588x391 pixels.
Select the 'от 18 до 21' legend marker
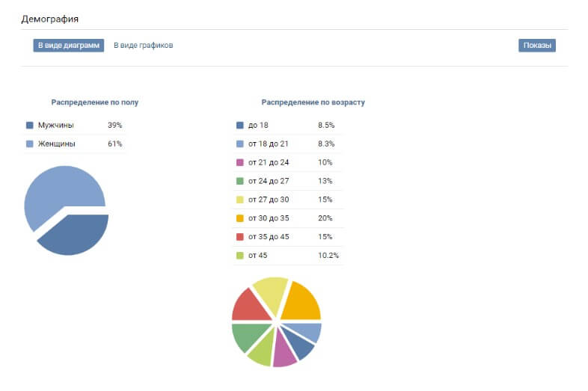240,144
